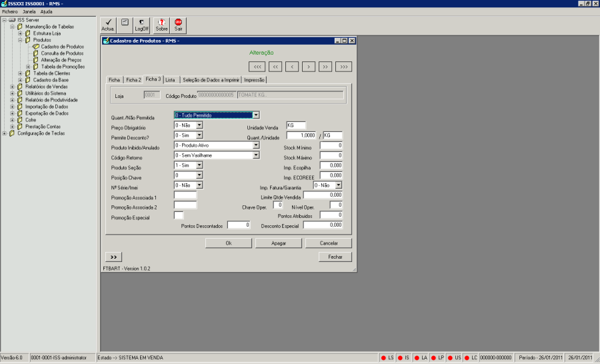Open Preço Obrigatório dropdown
The image size is (600, 364).
199,125
